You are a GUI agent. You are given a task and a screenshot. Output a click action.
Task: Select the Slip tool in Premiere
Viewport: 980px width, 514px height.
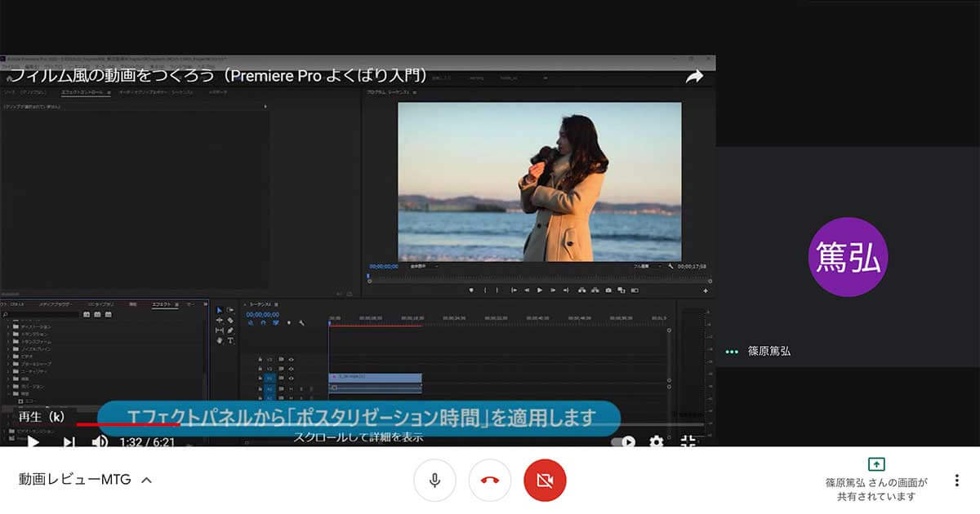coord(220,330)
